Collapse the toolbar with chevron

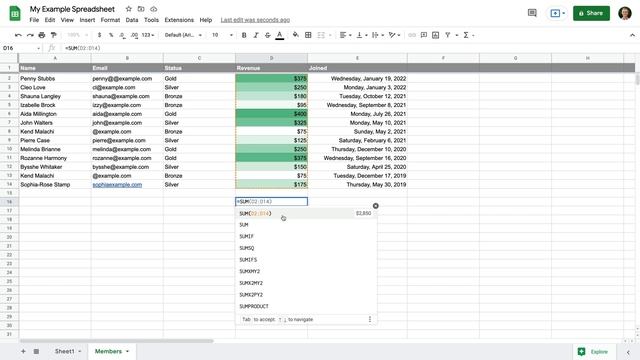[x=632, y=35]
